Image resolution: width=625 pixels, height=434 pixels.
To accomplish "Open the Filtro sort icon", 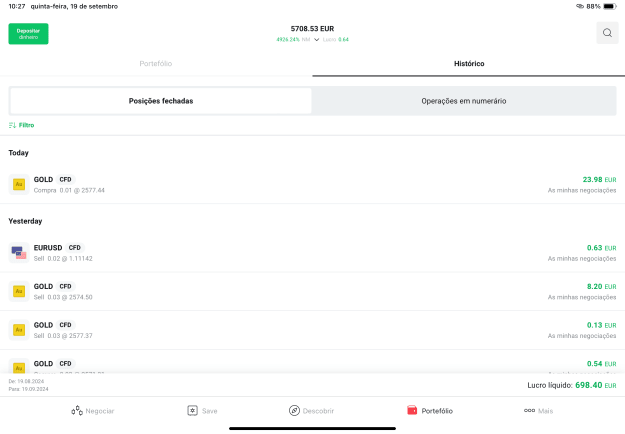I will pos(12,125).
